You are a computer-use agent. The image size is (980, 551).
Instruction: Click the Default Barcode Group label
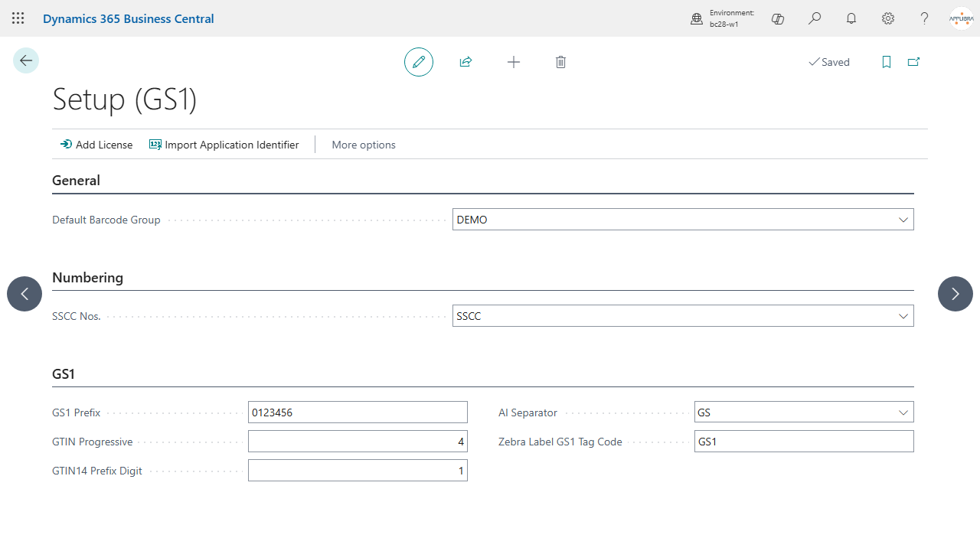tap(106, 220)
